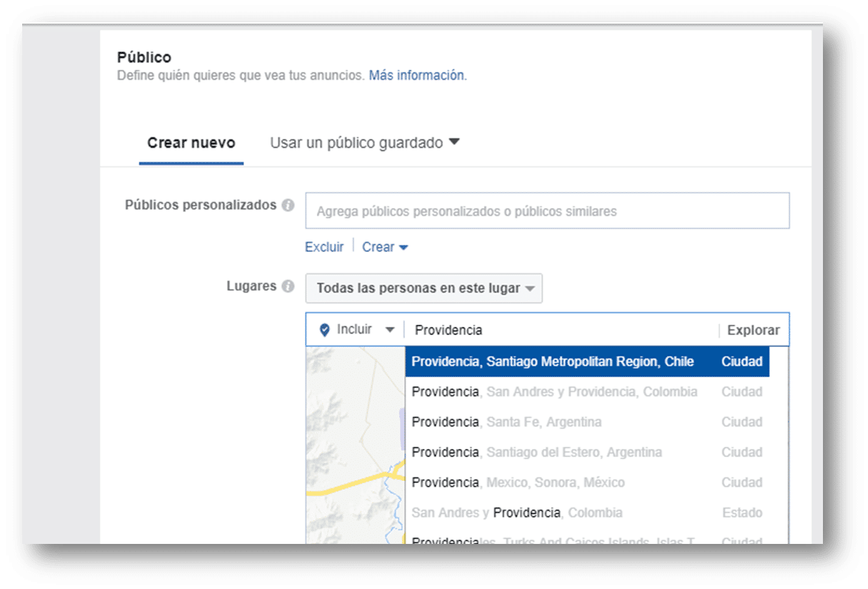The image size is (868, 589).
Task: Click info icon beside Públicos personalizados
Action: tap(288, 206)
